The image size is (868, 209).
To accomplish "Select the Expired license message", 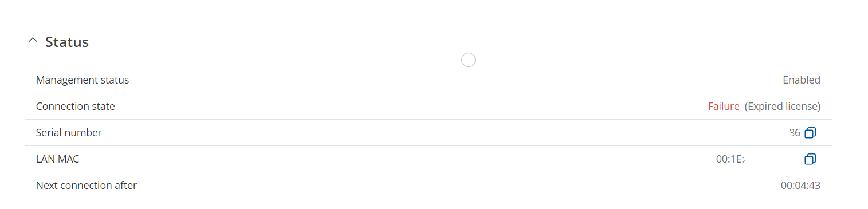I will 783,107.
